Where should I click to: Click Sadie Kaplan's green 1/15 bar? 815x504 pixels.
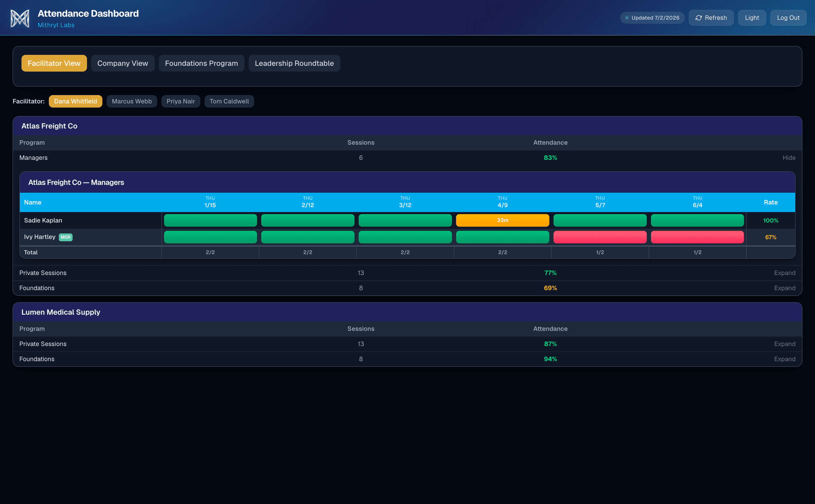(210, 220)
